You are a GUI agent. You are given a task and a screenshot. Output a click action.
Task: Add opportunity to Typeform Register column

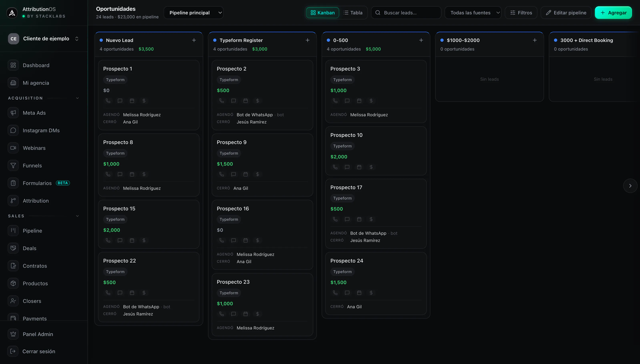(307, 40)
